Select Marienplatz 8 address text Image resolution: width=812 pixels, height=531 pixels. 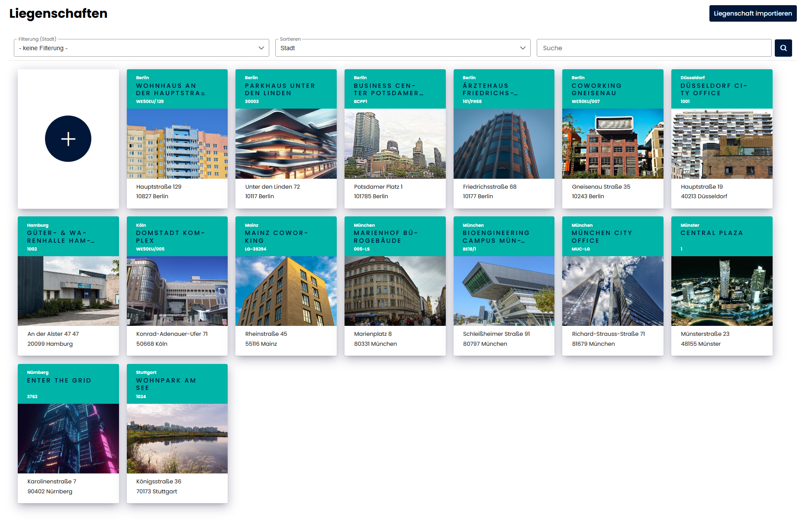(x=373, y=334)
